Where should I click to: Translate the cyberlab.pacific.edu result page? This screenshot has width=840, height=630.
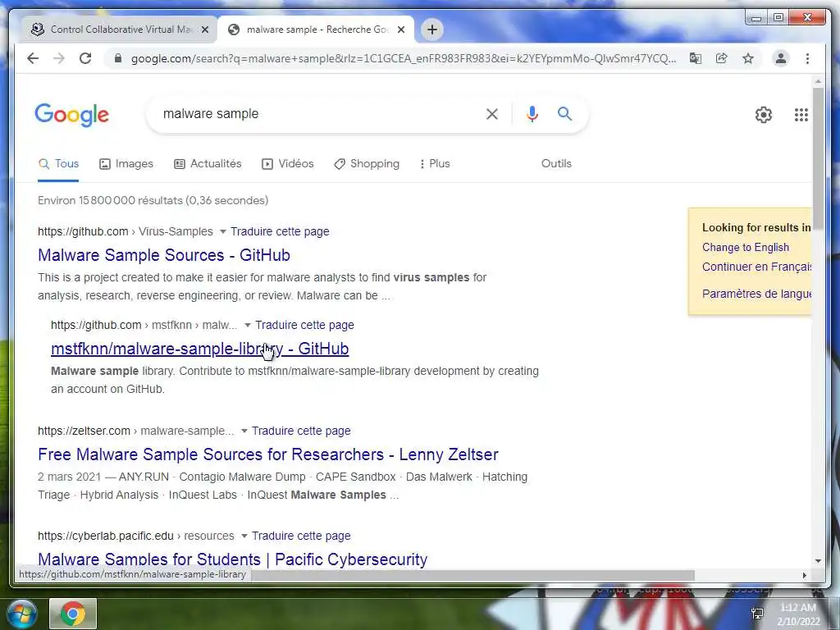point(301,536)
